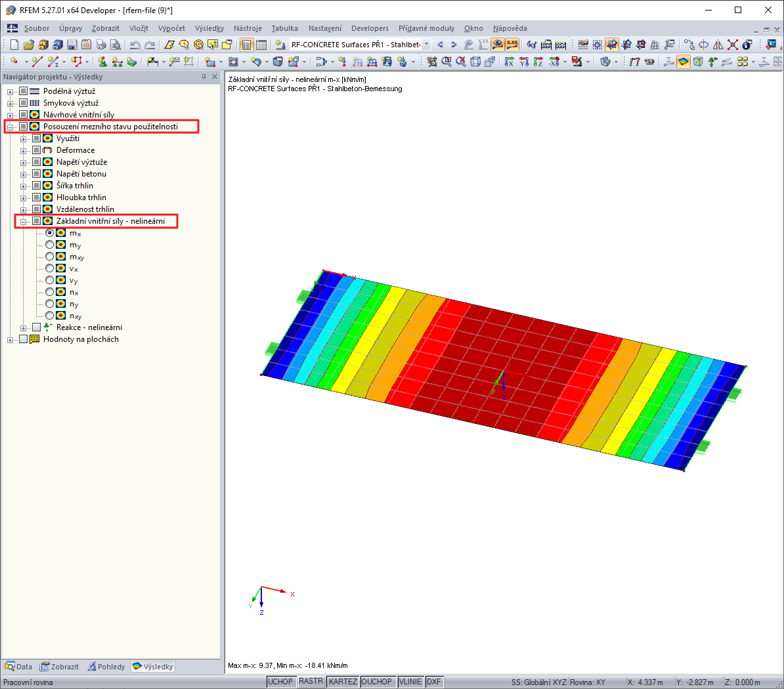Go to next load case arrow
Screen dimensions: 784x689
(454, 45)
